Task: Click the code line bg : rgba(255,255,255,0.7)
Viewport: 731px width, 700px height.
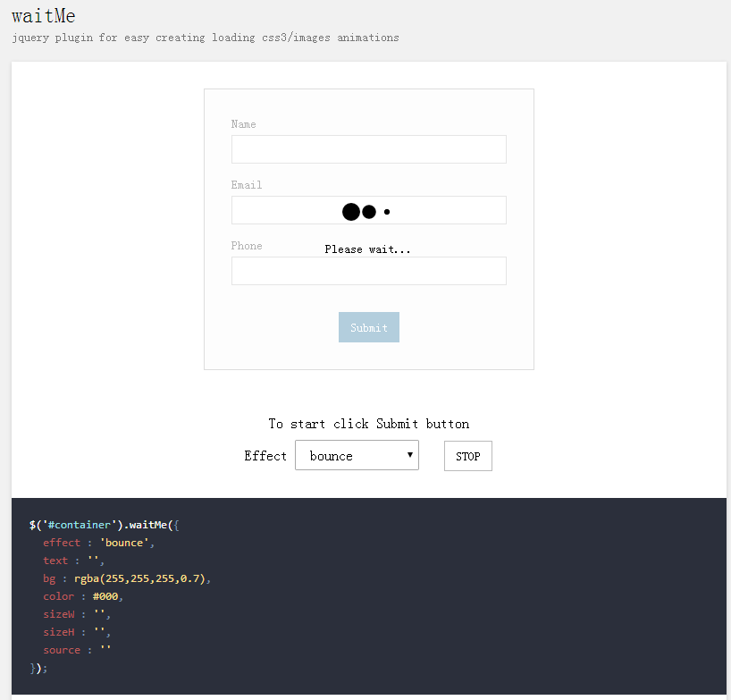Action: coord(127,578)
